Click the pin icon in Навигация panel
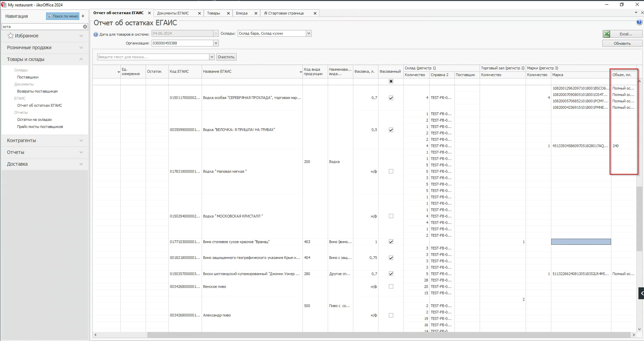The image size is (644, 341). coord(83,16)
